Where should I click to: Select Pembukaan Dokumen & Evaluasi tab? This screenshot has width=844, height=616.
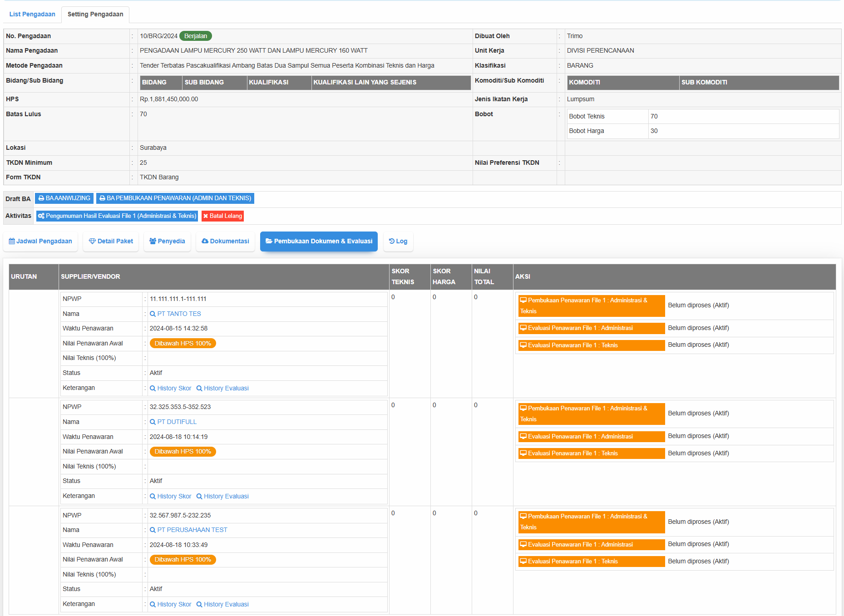[x=319, y=241]
